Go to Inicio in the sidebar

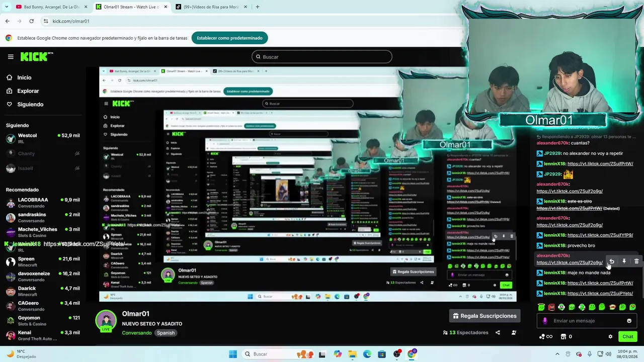pos(19,77)
